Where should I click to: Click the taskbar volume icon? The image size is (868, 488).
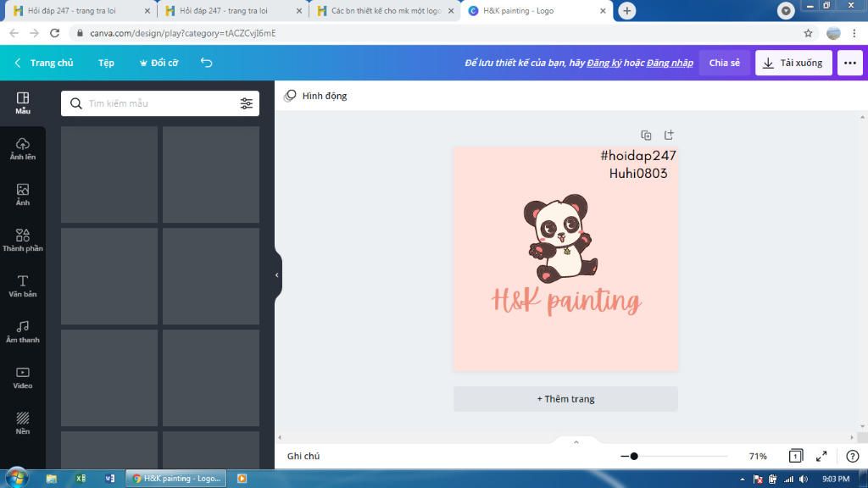[x=804, y=480]
